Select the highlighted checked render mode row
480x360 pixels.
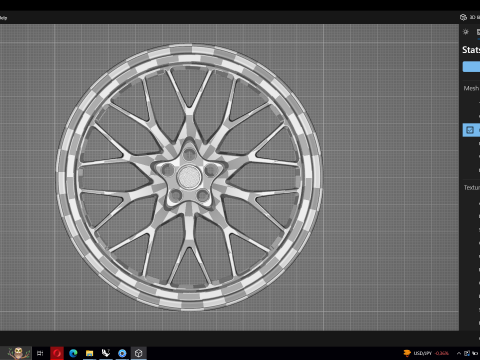tap(471, 130)
